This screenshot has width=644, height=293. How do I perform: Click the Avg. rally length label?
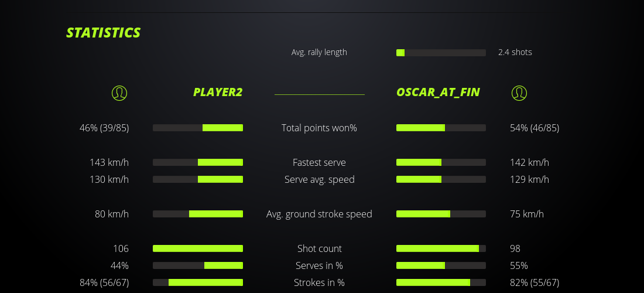pyautogui.click(x=319, y=52)
